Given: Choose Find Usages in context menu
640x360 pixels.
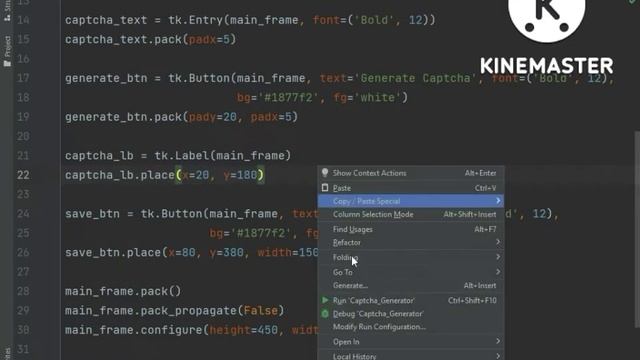Looking at the screenshot, I should coord(411,229).
